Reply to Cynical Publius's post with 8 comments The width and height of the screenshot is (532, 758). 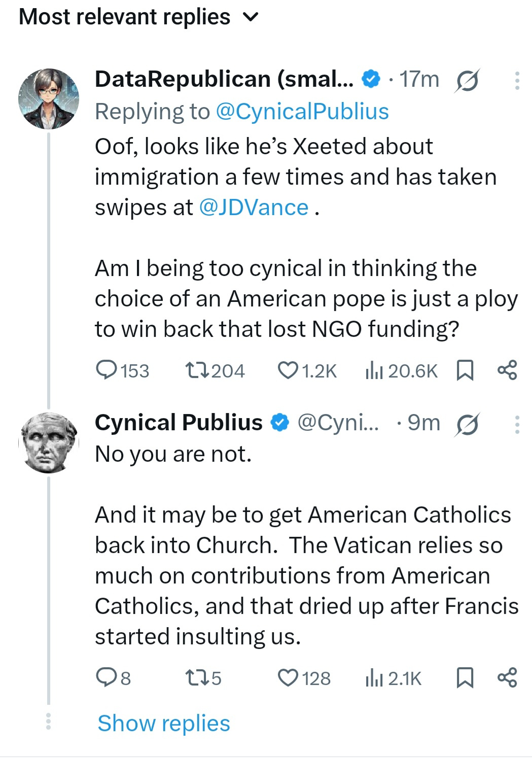pyautogui.click(x=107, y=678)
